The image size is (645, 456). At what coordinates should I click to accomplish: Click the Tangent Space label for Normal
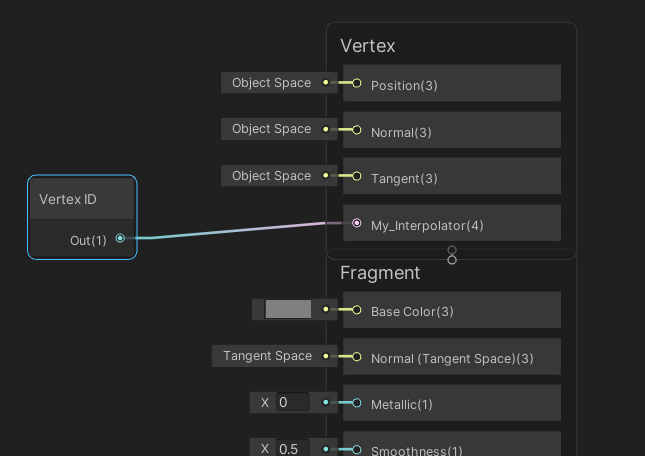[x=267, y=356]
